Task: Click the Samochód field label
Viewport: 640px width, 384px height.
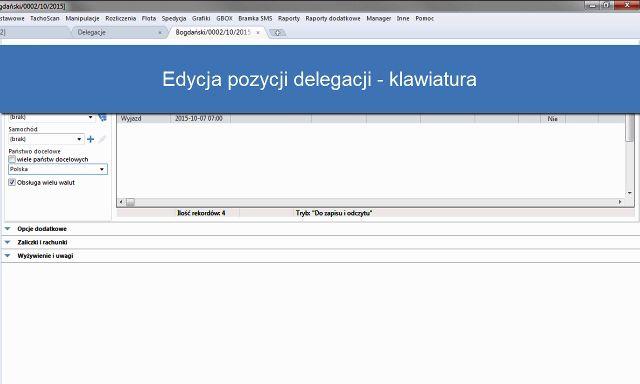Action: tap(23, 129)
